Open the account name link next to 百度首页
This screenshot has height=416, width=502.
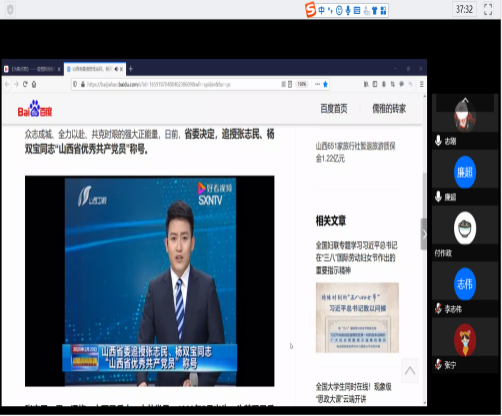click(389, 109)
